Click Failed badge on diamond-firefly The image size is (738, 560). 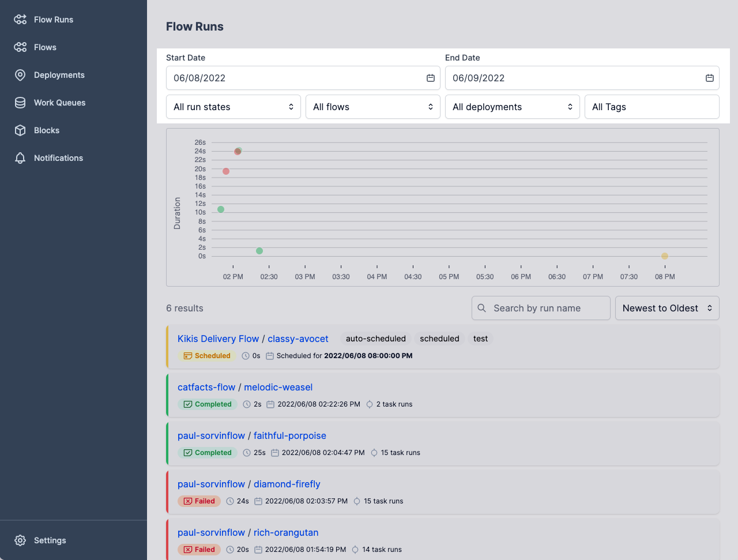[199, 501]
